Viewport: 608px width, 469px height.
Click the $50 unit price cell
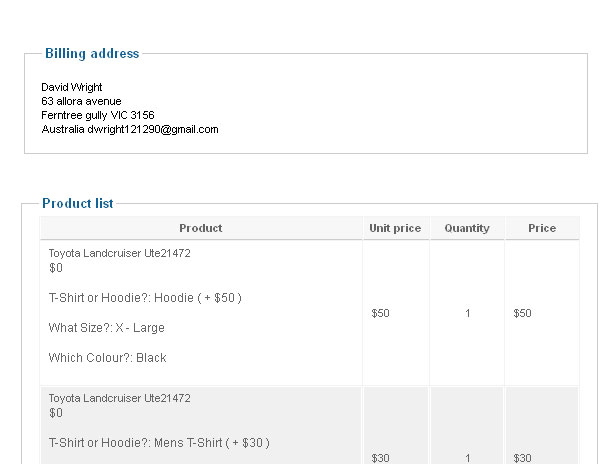(380, 313)
